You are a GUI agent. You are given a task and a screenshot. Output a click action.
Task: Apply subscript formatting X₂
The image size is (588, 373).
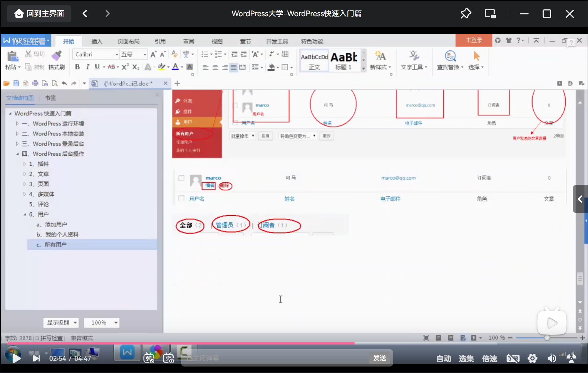pyautogui.click(x=135, y=67)
